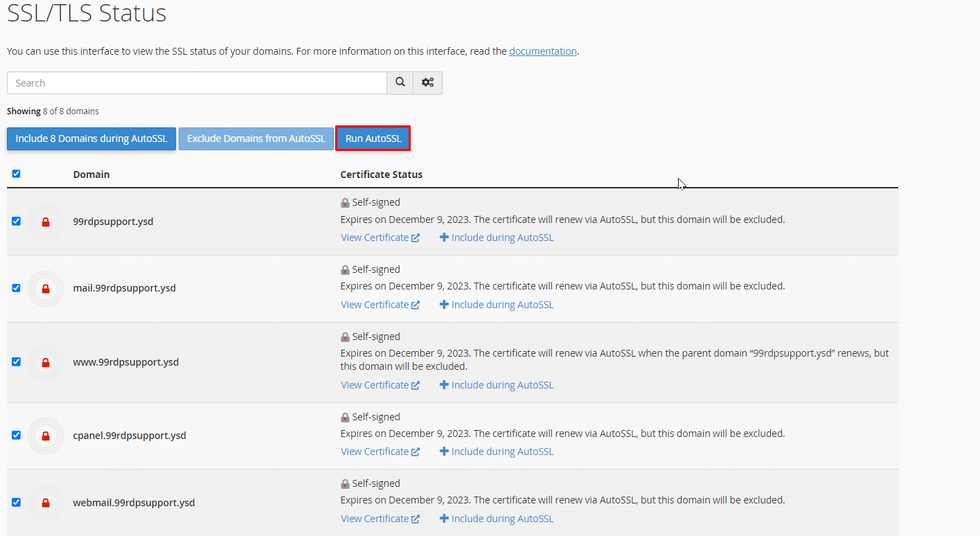Uncheck the webmail.99rdpsupport.ysd checkbox
The height and width of the screenshot is (536, 980).
coord(16,502)
